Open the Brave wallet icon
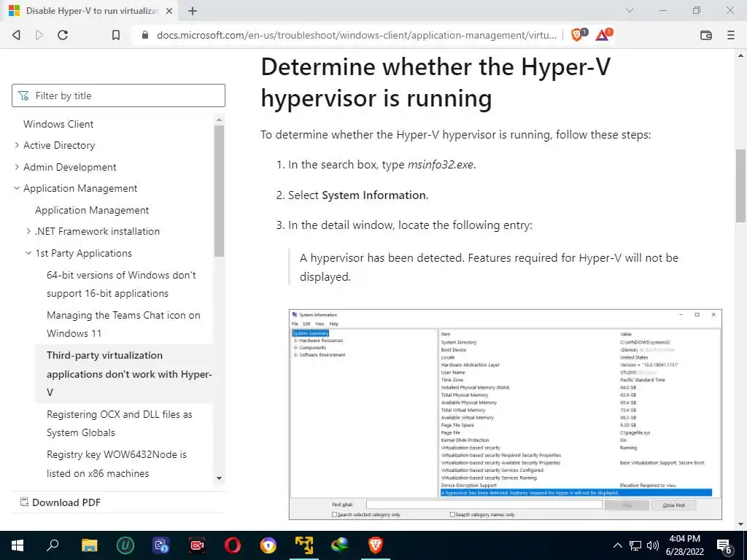 (706, 35)
